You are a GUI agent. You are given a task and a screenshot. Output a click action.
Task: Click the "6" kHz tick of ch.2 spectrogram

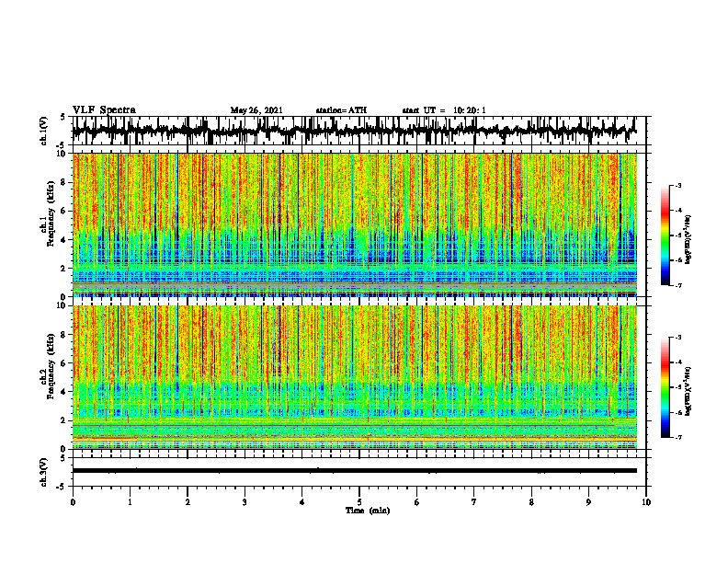[x=64, y=363]
